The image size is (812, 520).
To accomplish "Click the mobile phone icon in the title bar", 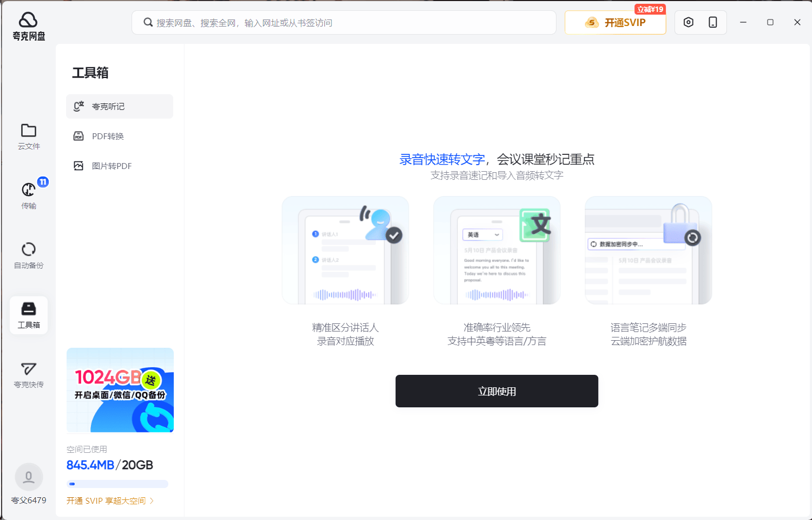I will click(x=713, y=22).
